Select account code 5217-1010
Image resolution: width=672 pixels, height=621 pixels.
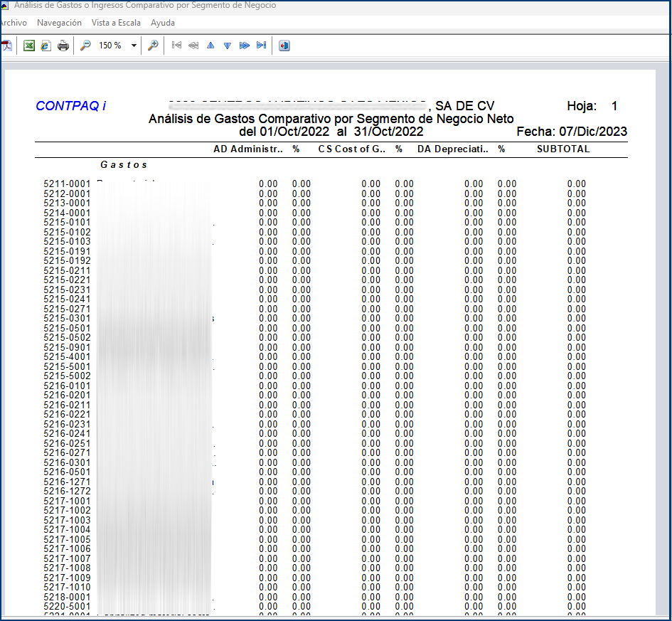(x=68, y=588)
